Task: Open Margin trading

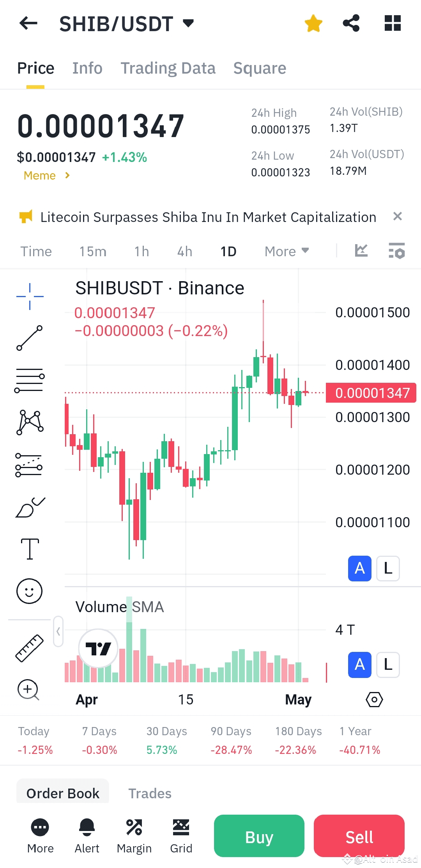Action: [x=134, y=836]
